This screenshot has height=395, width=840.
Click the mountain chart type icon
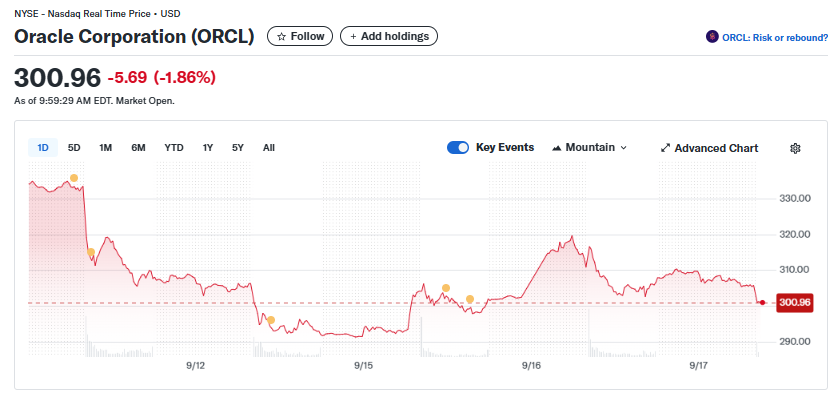click(x=557, y=147)
